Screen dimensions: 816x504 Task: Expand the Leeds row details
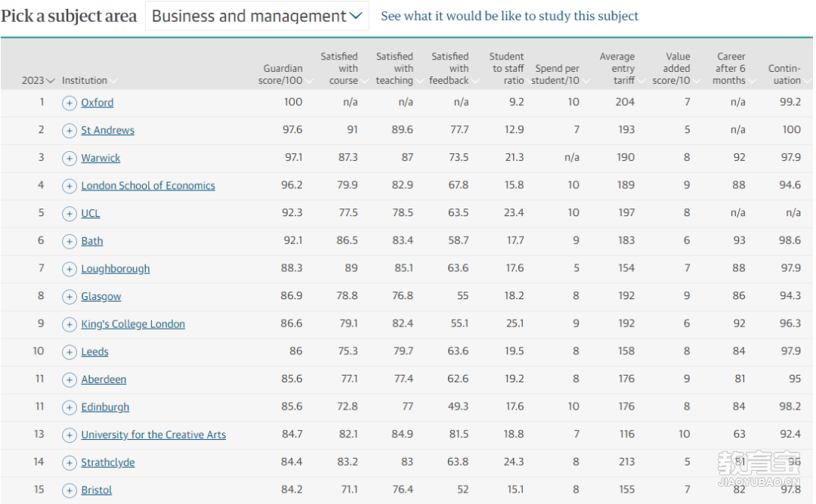70,352
